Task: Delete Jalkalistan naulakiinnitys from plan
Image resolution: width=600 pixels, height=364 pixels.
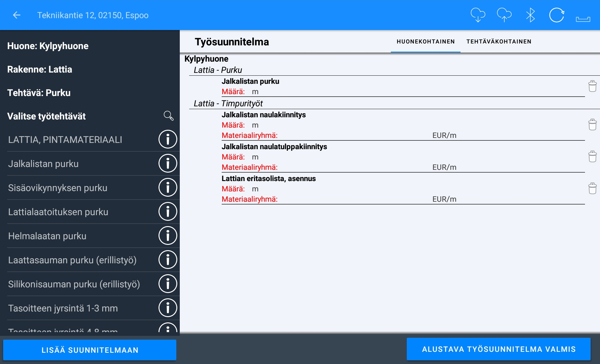Action: point(592,125)
